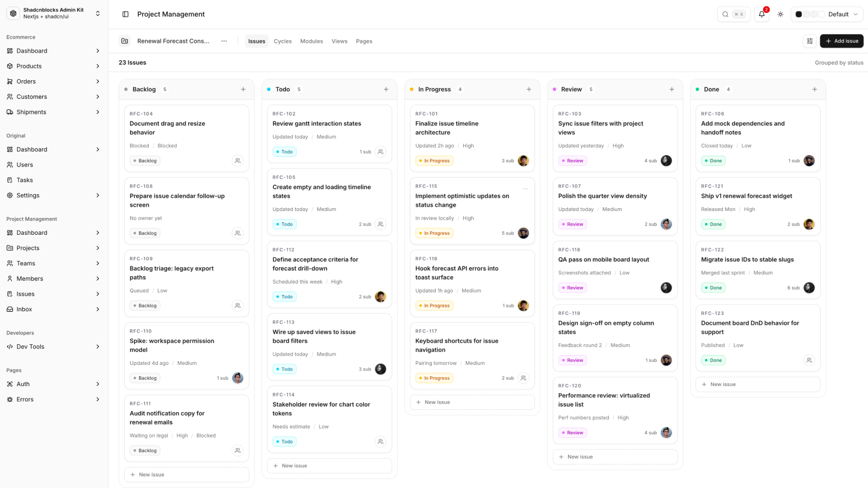Open the project three-dots menu
This screenshot has height=488, width=868.
click(x=224, y=41)
